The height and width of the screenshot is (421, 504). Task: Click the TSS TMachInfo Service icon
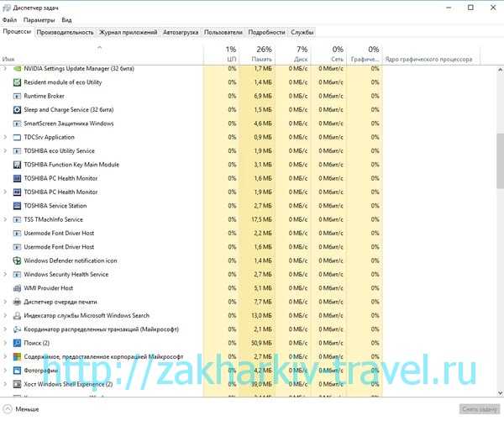[x=17, y=219]
